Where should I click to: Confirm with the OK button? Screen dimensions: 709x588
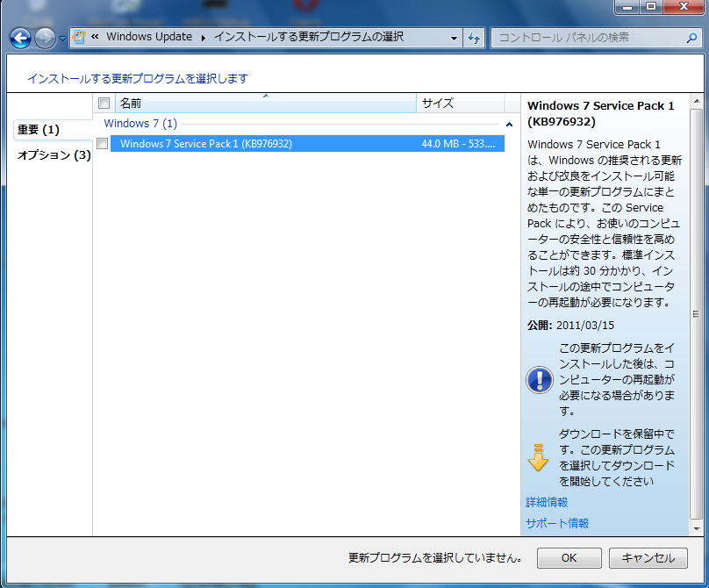pyautogui.click(x=569, y=557)
